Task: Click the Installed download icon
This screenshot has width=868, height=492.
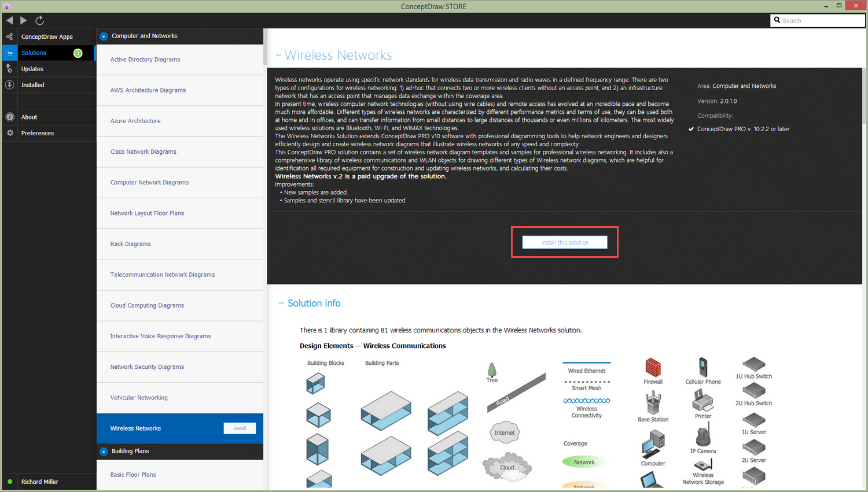Action: (x=10, y=85)
